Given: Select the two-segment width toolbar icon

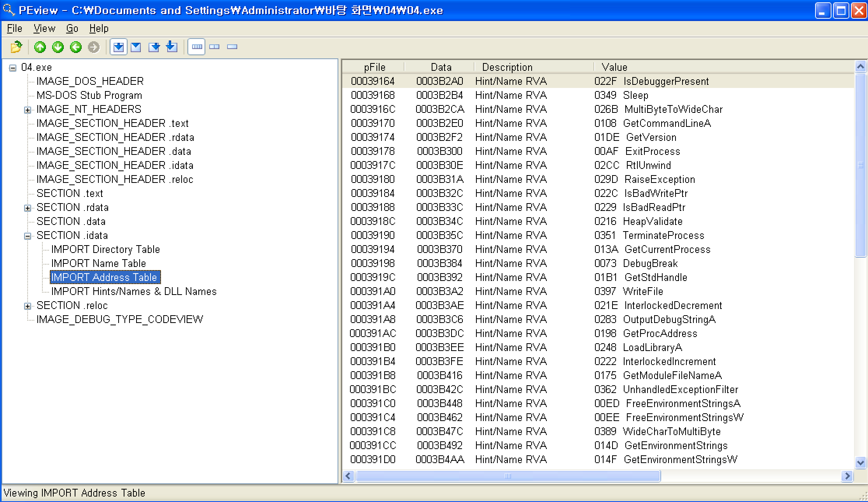Looking at the screenshot, I should click(x=214, y=47).
